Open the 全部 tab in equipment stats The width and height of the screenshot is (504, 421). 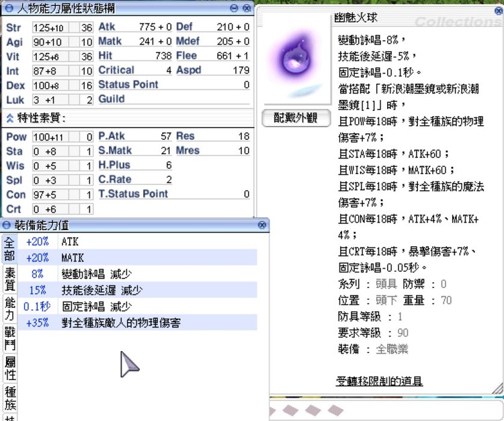[9, 250]
